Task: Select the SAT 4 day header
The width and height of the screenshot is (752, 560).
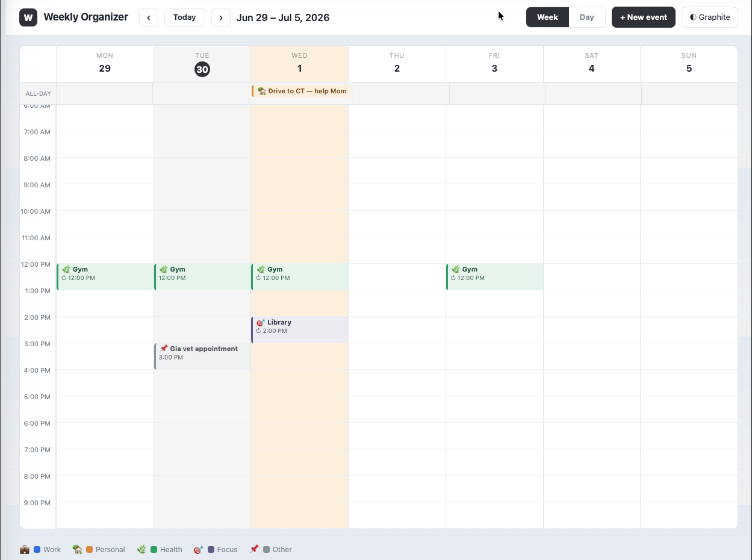Action: (592, 63)
